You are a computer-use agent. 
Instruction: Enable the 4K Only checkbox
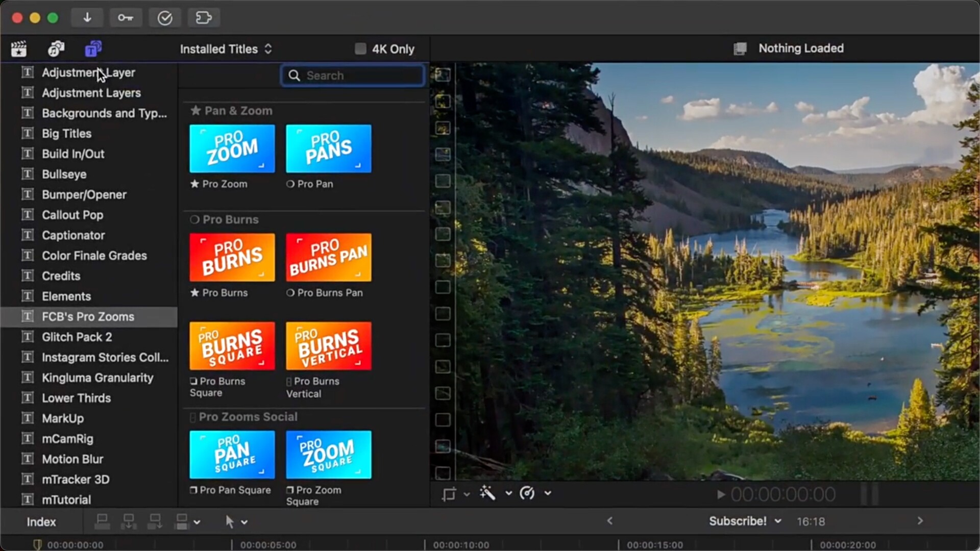360,49
